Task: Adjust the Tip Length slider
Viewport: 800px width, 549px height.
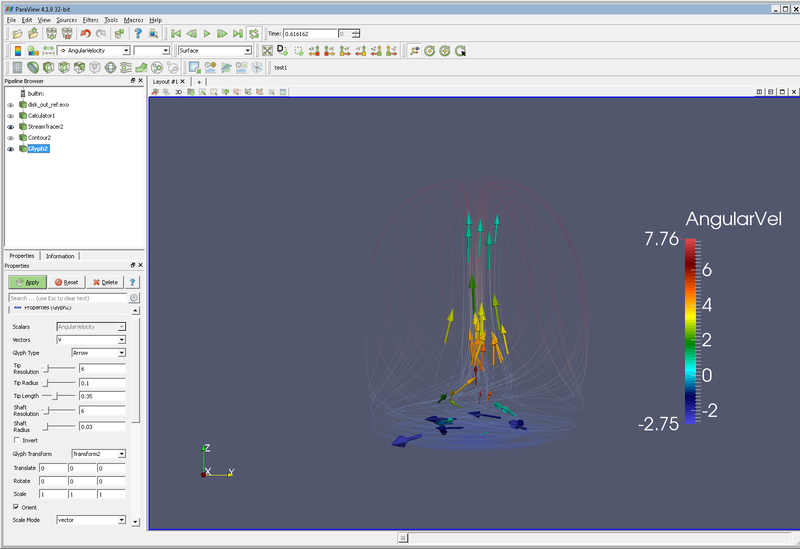Action: point(58,396)
